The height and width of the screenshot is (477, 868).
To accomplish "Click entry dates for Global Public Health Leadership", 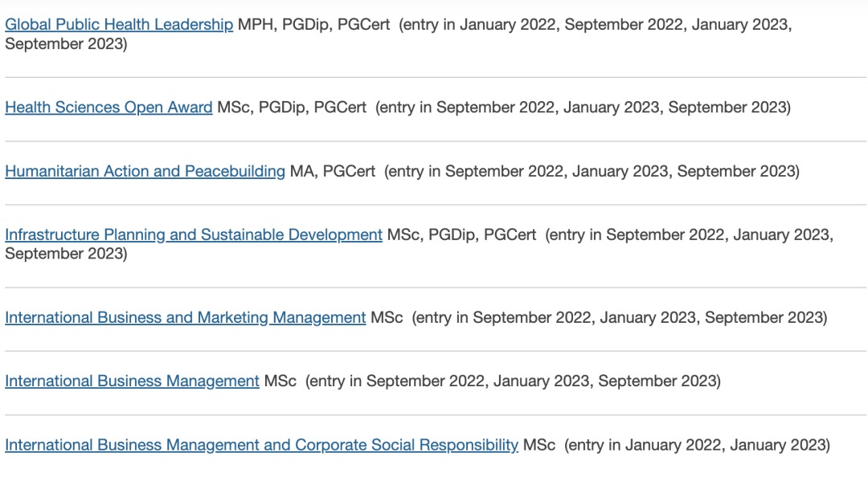I will pos(399,34).
